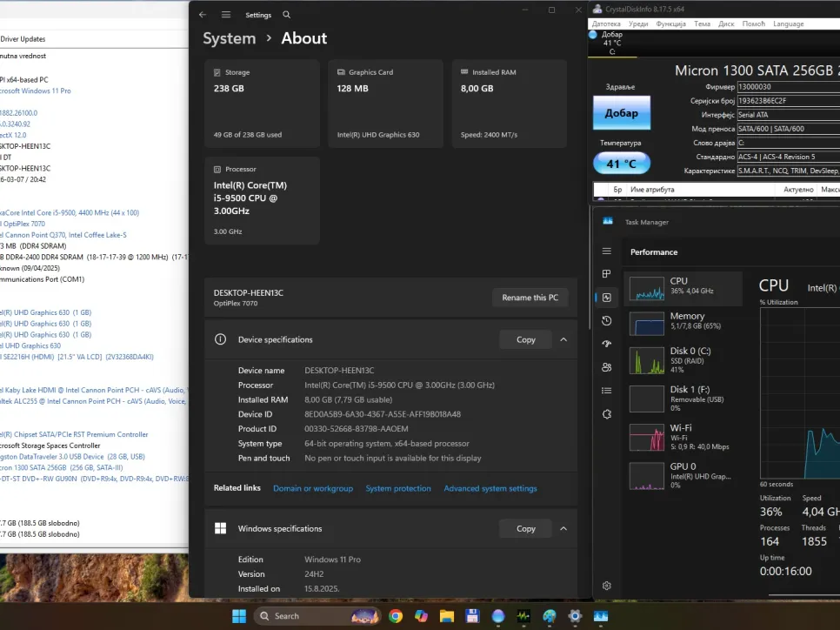Click the search icon in Settings title bar
Image resolution: width=840 pixels, height=630 pixels.
(x=287, y=15)
